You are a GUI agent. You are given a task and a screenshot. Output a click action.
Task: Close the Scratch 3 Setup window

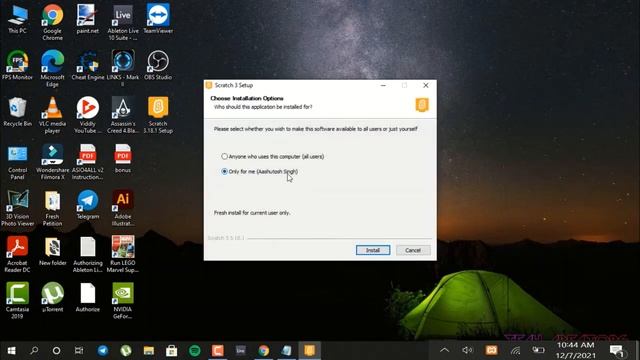coord(426,85)
